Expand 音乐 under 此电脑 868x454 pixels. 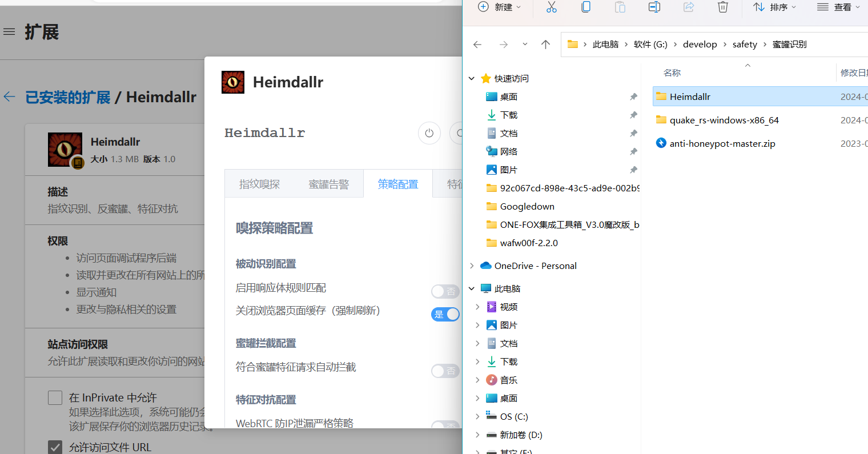coord(477,380)
